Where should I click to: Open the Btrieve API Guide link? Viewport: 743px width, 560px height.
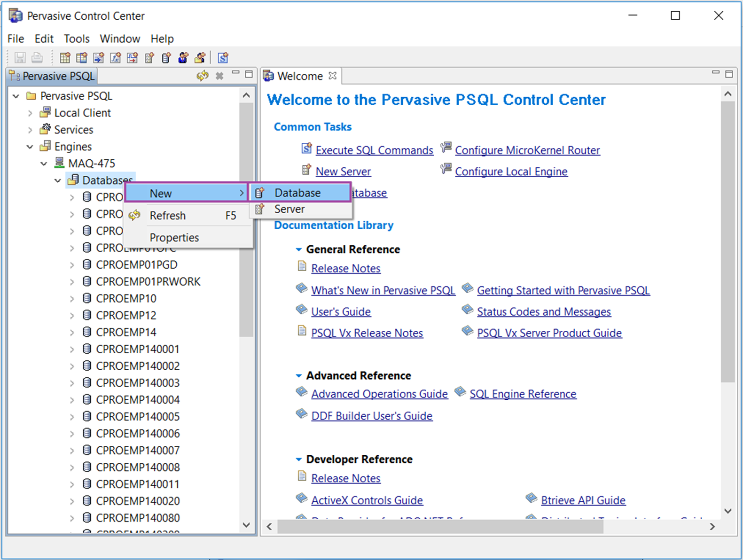(x=583, y=500)
